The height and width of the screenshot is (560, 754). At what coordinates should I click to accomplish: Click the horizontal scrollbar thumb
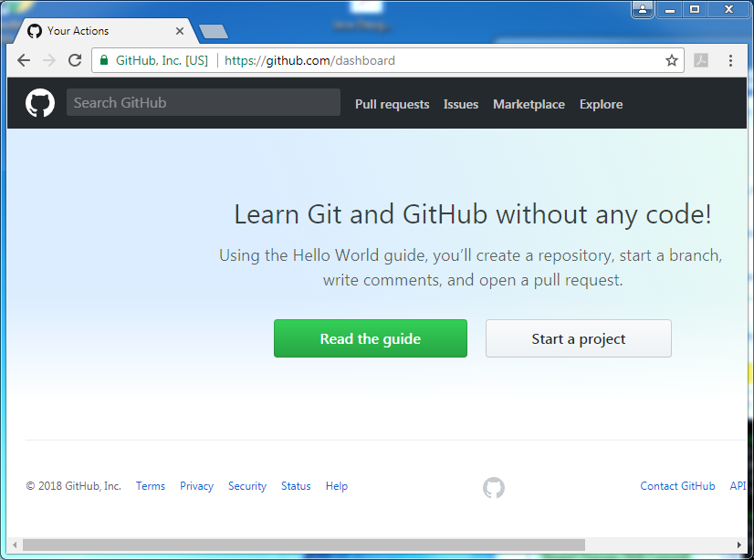(304, 544)
